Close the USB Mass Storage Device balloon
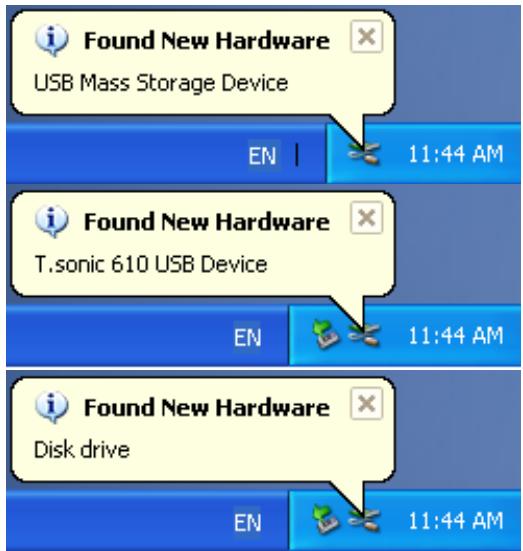Image resolution: width=523 pixels, height=551 pixels. point(367,37)
